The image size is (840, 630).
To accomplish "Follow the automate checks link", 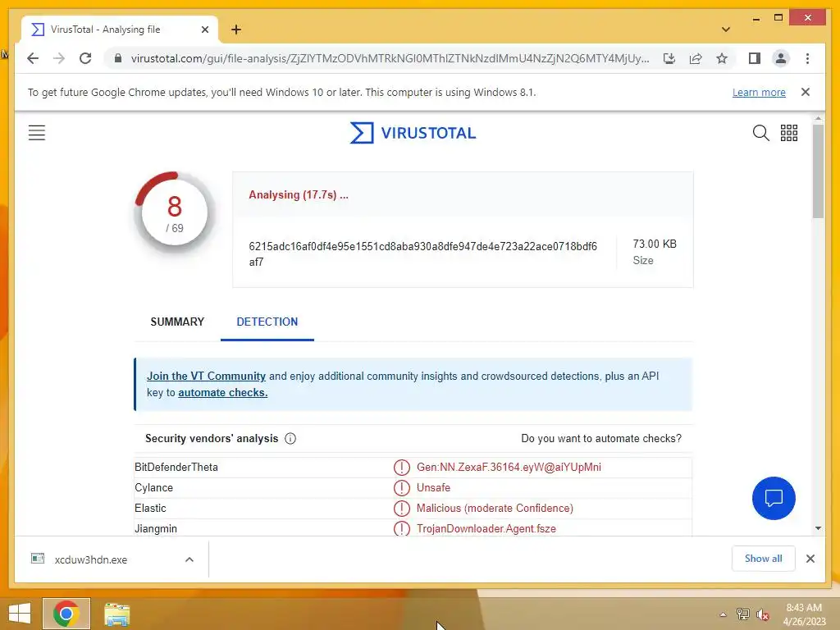I will click(x=223, y=393).
